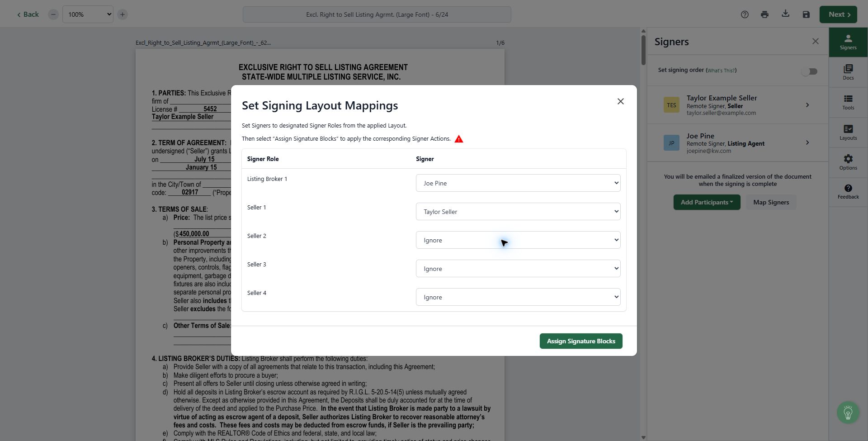Open the Options sidebar tab

pyautogui.click(x=848, y=162)
